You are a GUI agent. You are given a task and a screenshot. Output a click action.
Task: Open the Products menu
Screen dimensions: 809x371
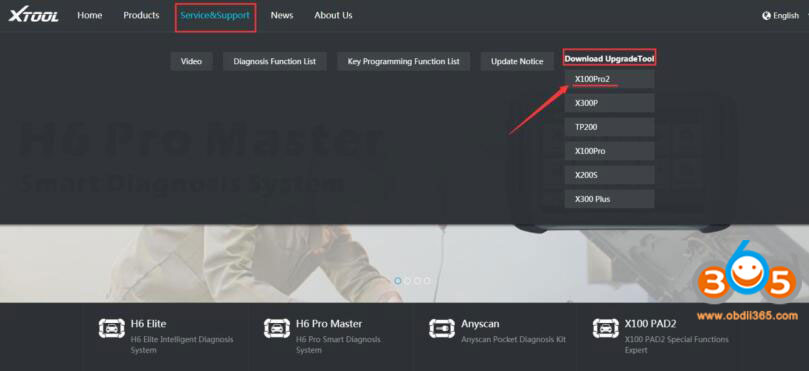click(x=141, y=15)
